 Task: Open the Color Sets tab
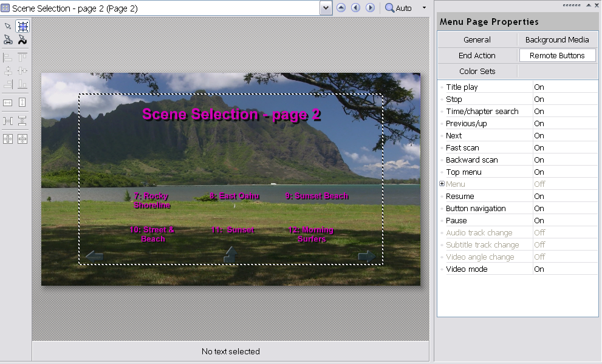pos(477,72)
